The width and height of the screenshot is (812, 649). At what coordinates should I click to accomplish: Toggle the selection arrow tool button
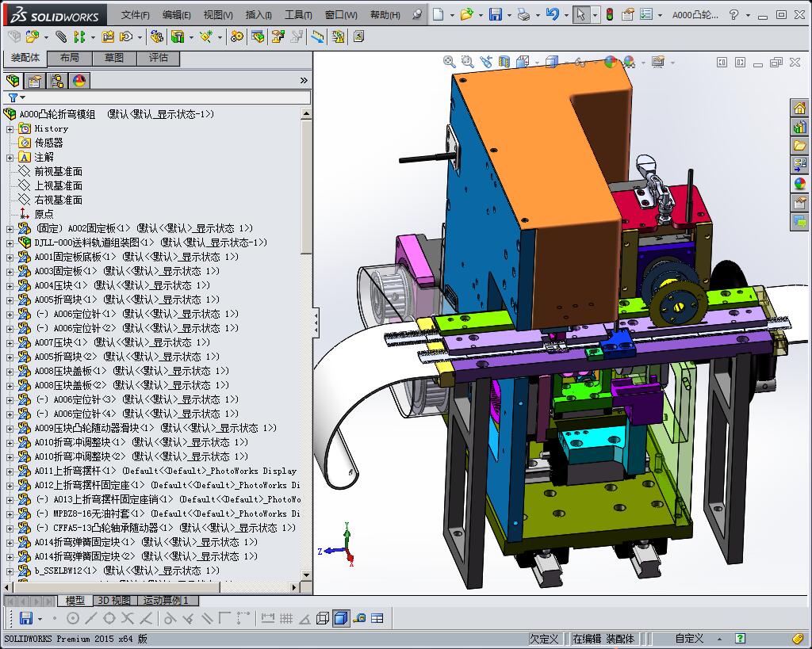point(581,14)
